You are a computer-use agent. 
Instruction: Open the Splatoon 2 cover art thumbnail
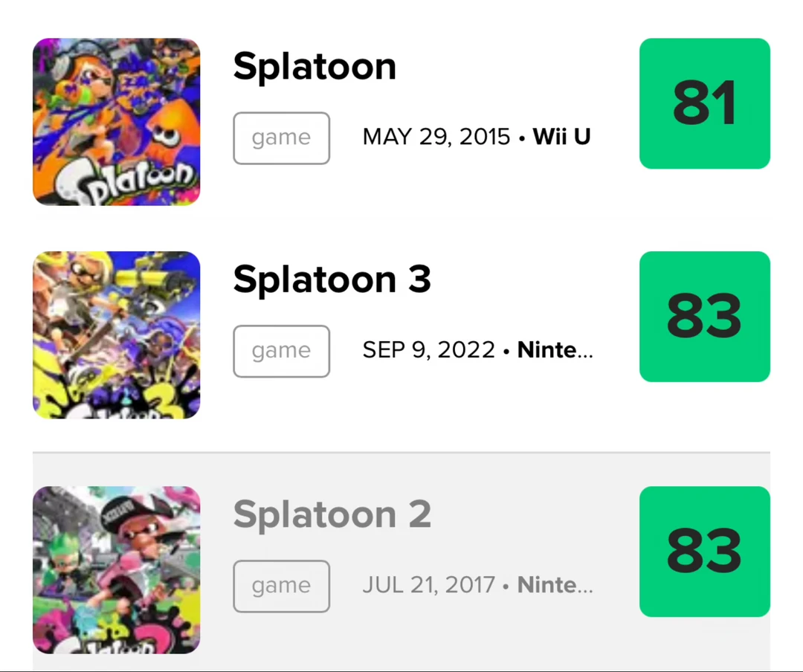[116, 570]
